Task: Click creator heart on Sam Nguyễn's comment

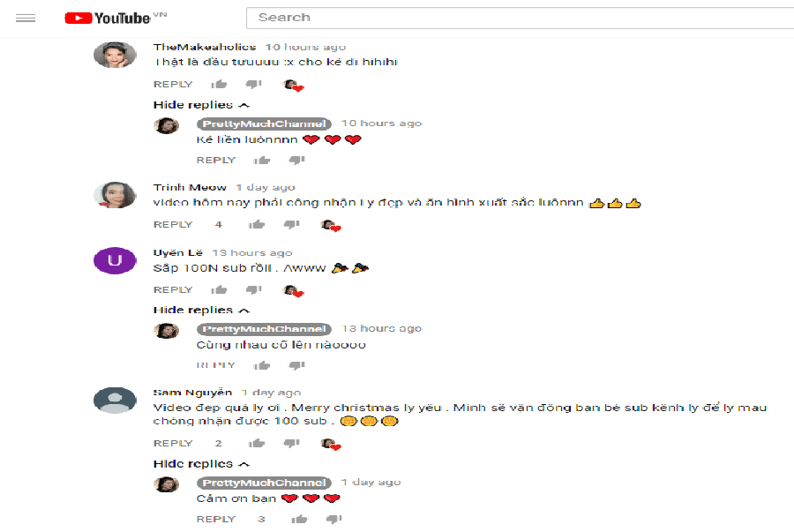Action: [331, 445]
